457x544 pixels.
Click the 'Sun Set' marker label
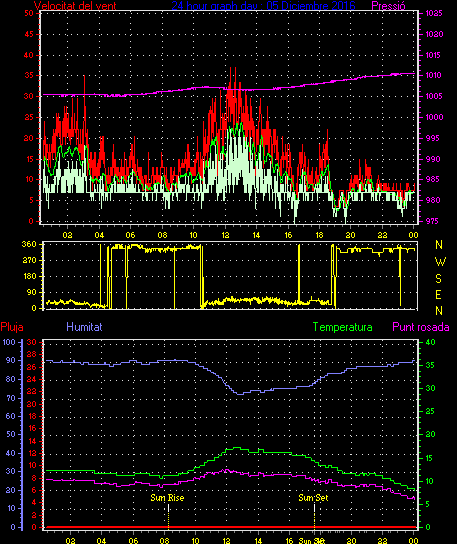313,498
